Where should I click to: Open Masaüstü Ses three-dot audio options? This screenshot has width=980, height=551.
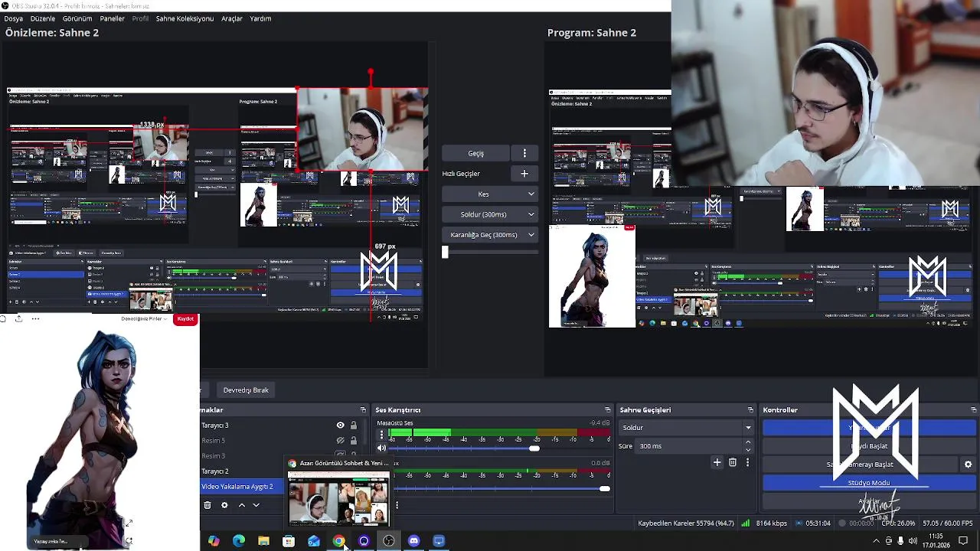tap(381, 435)
